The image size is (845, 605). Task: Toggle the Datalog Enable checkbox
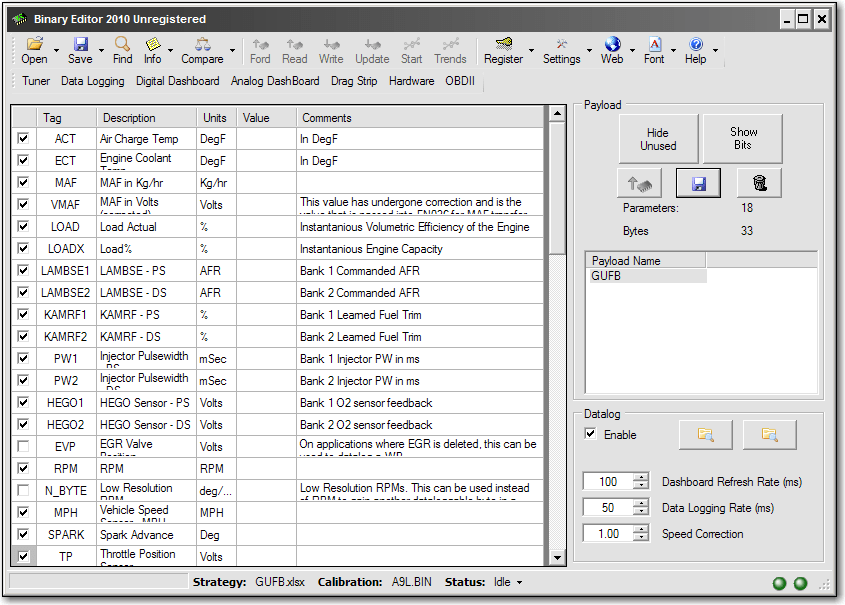591,434
